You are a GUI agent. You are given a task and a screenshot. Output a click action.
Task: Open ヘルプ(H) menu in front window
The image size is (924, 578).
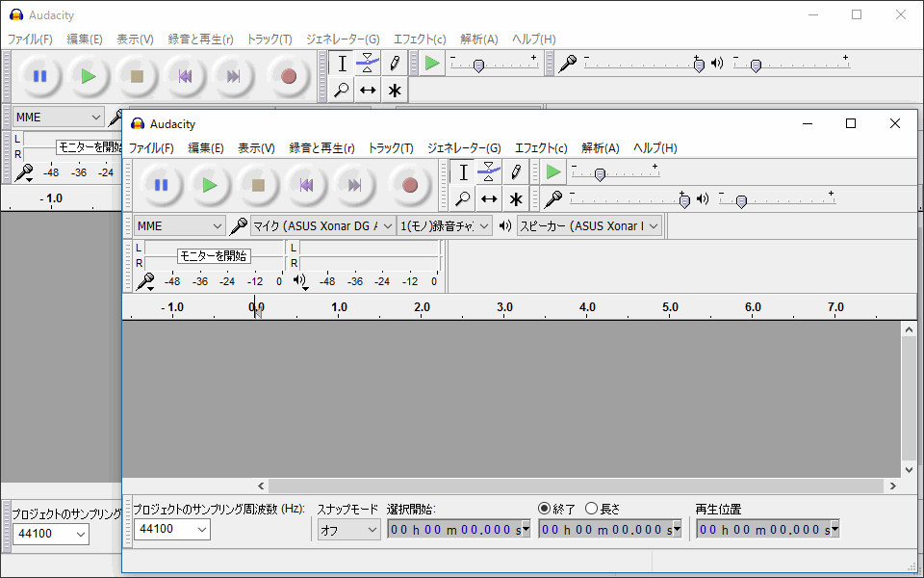(x=655, y=148)
